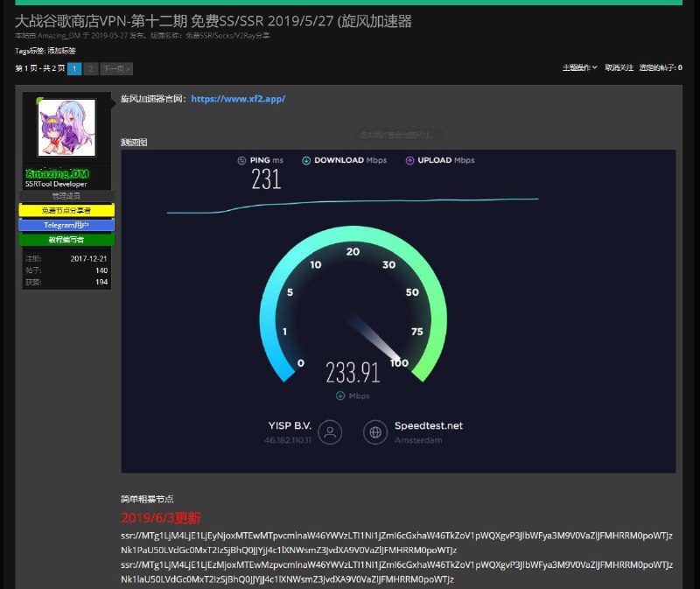The image size is (700, 589).
Task: Click the green online status indicator on the avatar
Action: tap(39, 101)
